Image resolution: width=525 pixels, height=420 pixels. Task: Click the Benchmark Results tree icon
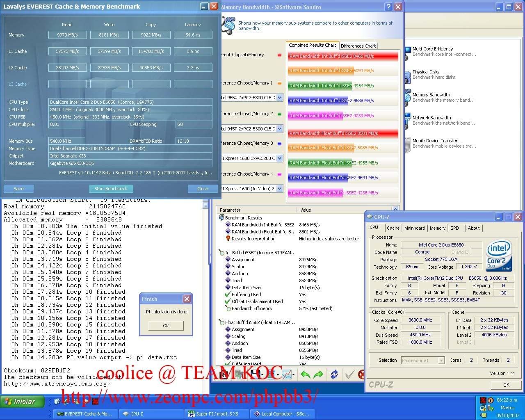click(x=221, y=217)
